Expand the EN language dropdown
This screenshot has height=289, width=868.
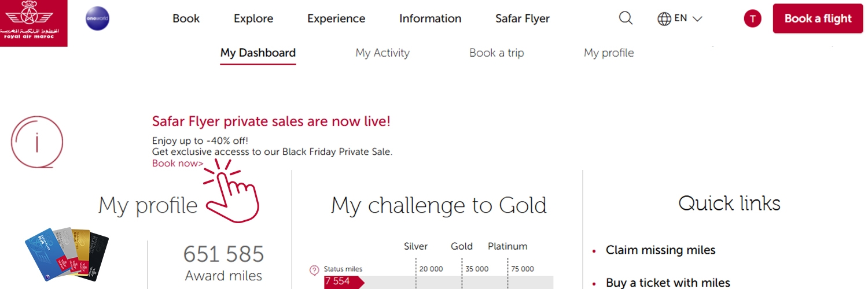coord(689,18)
